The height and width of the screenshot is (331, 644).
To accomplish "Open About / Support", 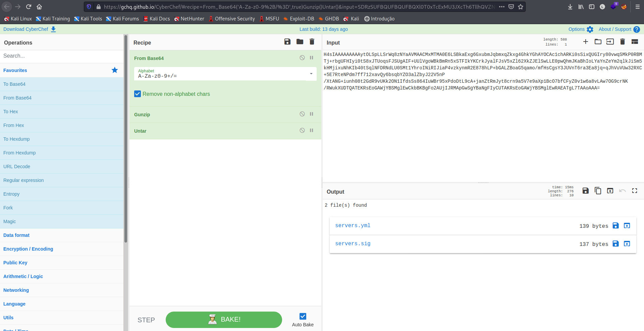I will coord(619,29).
